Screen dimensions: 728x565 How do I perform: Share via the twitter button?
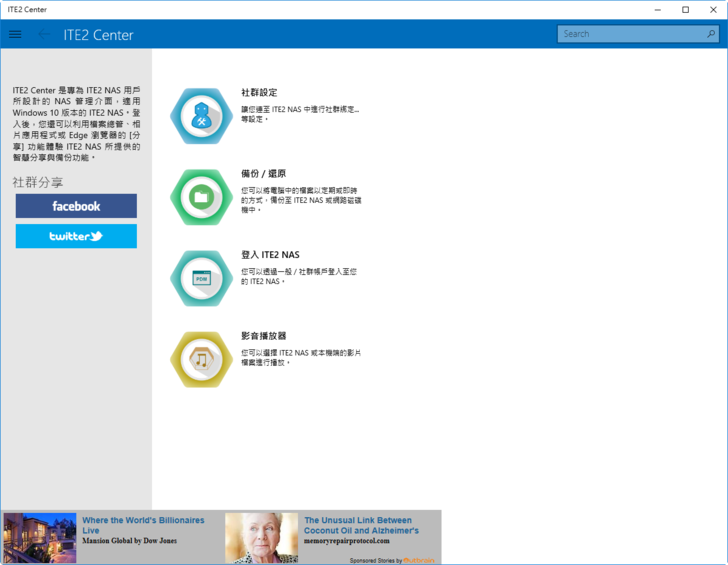76,237
